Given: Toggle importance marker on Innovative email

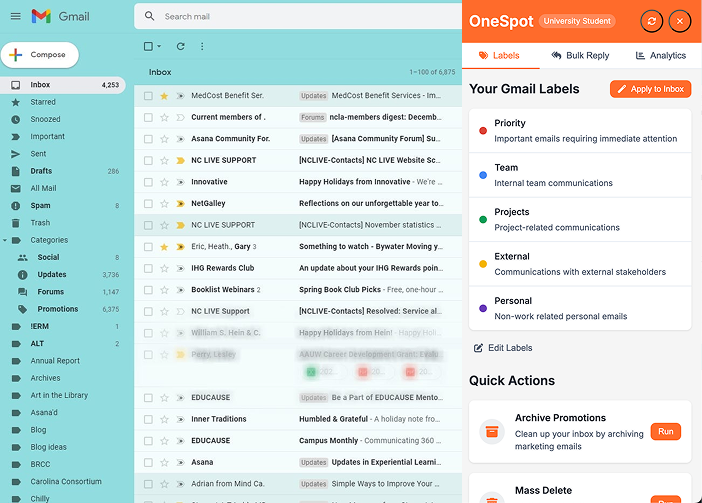Looking at the screenshot, I should pyautogui.click(x=180, y=182).
